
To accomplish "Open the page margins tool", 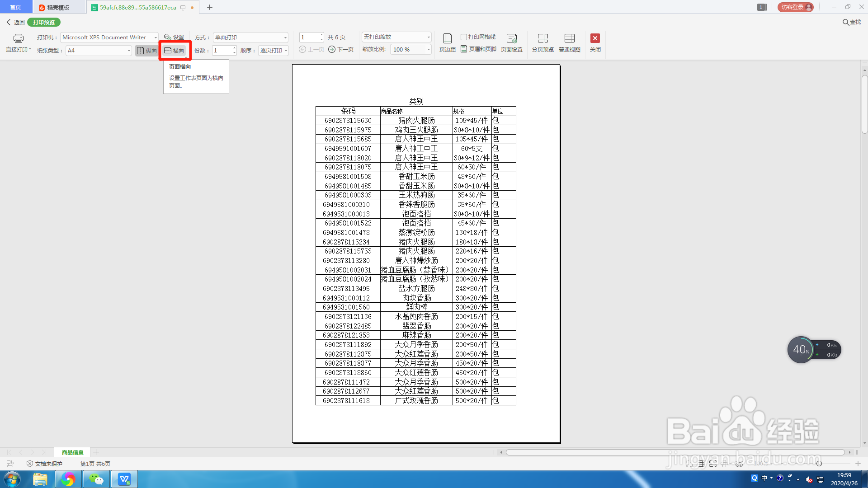I will (447, 43).
